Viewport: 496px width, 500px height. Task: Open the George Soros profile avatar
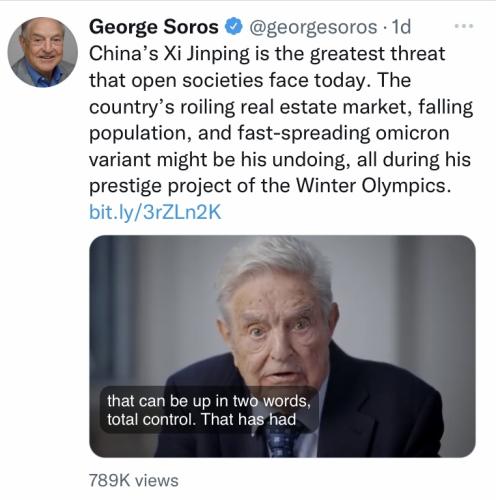pyautogui.click(x=43, y=52)
